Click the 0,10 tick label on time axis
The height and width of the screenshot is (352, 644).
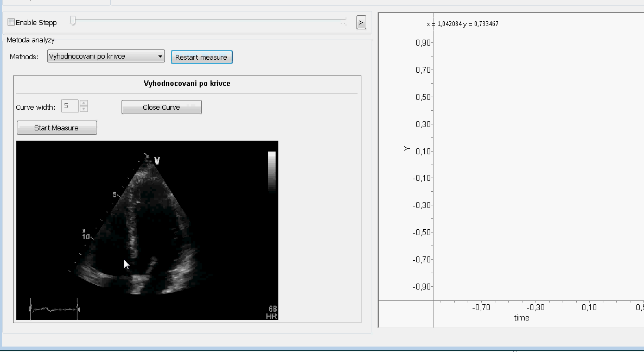click(x=589, y=307)
